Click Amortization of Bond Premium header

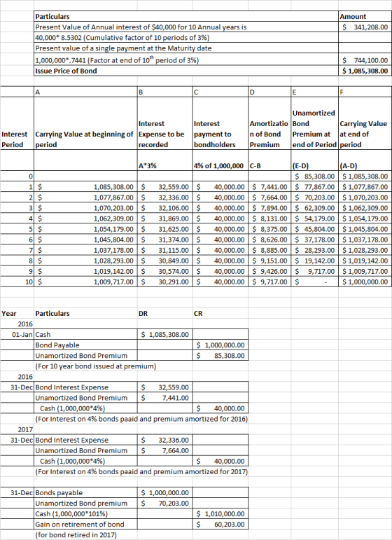click(269, 123)
